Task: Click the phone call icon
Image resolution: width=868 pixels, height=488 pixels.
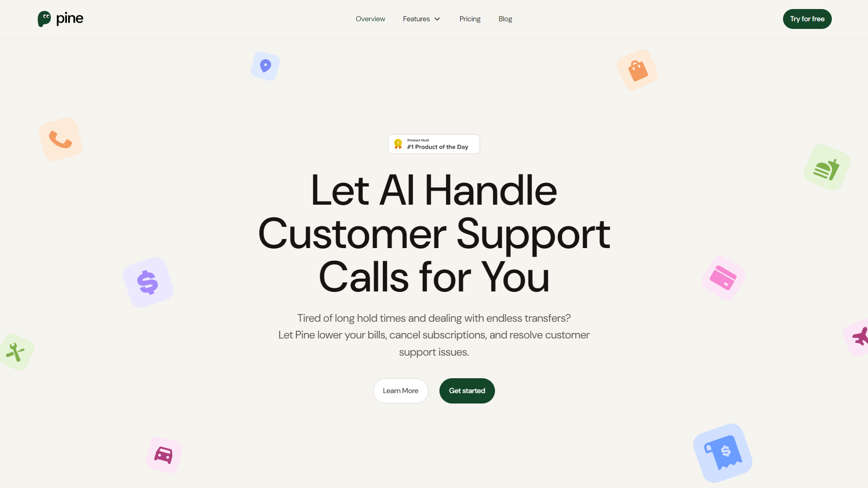Action: (60, 140)
